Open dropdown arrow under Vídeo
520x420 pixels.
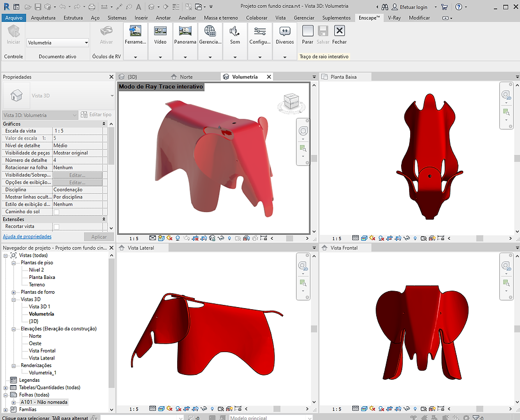coord(160,57)
